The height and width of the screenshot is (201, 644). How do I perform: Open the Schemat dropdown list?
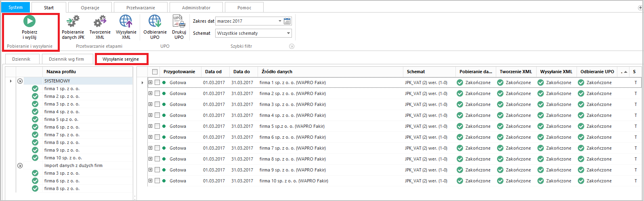pyautogui.click(x=288, y=33)
